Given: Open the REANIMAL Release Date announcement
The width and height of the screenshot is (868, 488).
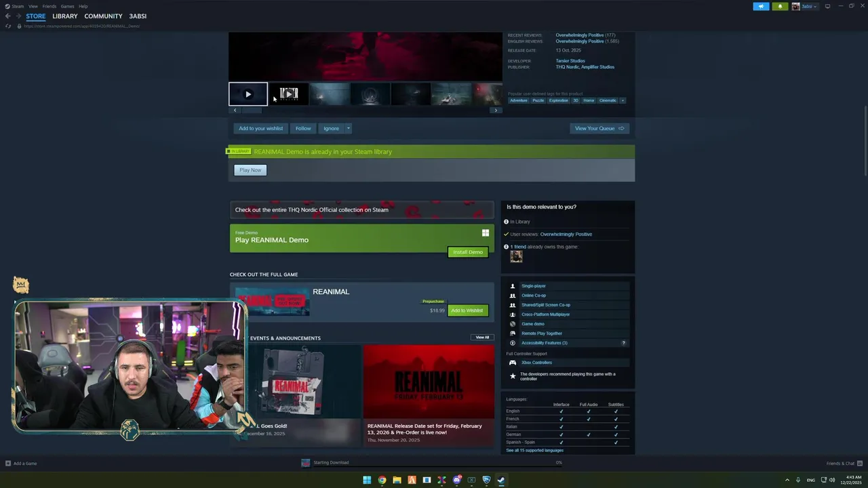Looking at the screenshot, I should pos(429,395).
